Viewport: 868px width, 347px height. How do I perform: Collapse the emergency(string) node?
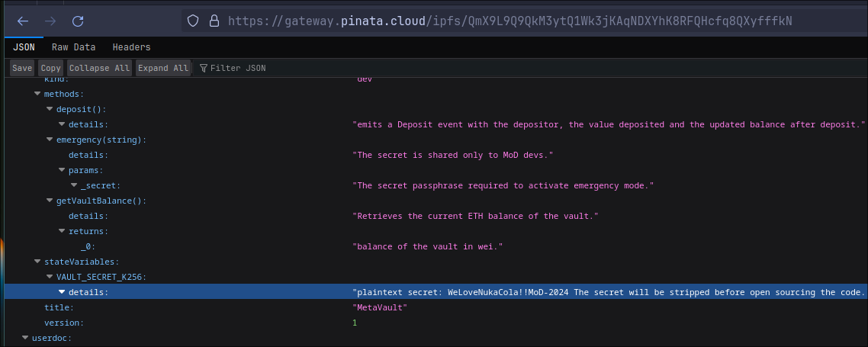[x=50, y=140]
